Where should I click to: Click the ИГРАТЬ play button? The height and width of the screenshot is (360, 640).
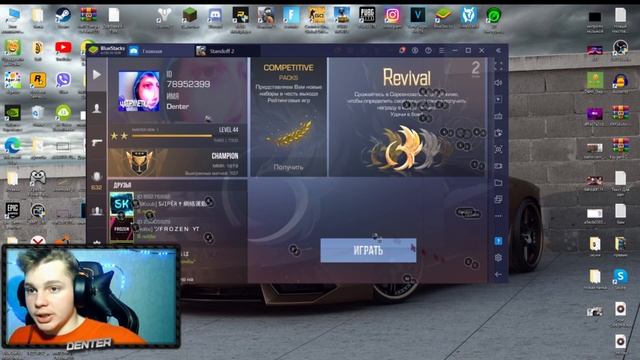(368, 250)
